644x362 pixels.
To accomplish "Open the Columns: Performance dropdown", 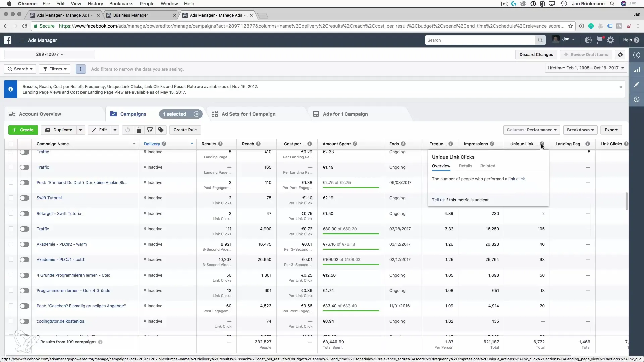I will 532,130.
